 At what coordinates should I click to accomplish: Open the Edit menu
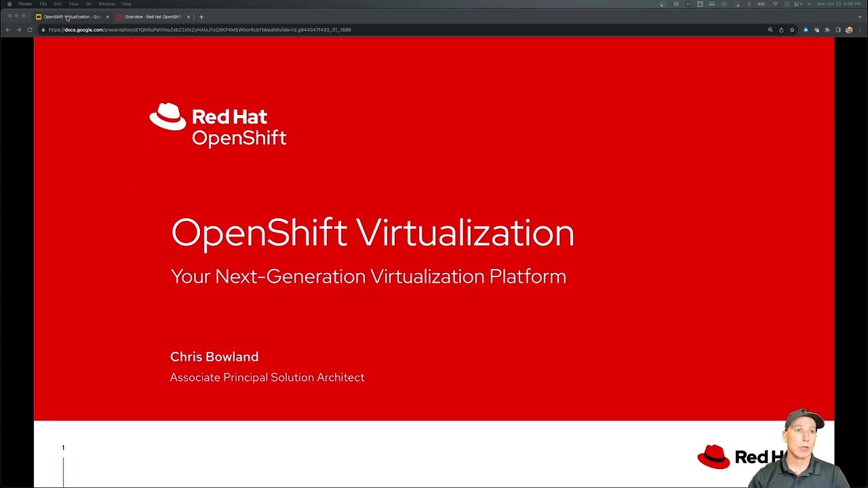(58, 4)
